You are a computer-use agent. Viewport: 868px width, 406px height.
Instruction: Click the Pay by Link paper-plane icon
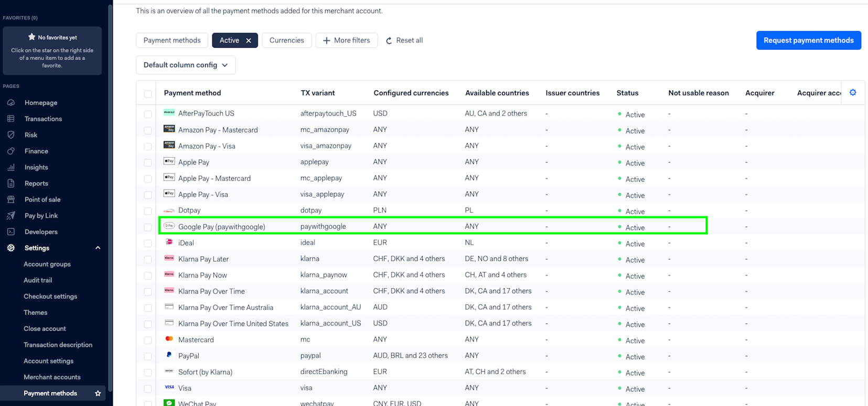(x=11, y=216)
